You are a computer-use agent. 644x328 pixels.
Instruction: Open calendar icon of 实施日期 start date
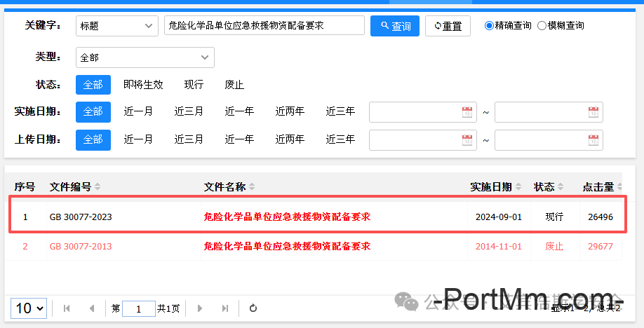point(467,112)
